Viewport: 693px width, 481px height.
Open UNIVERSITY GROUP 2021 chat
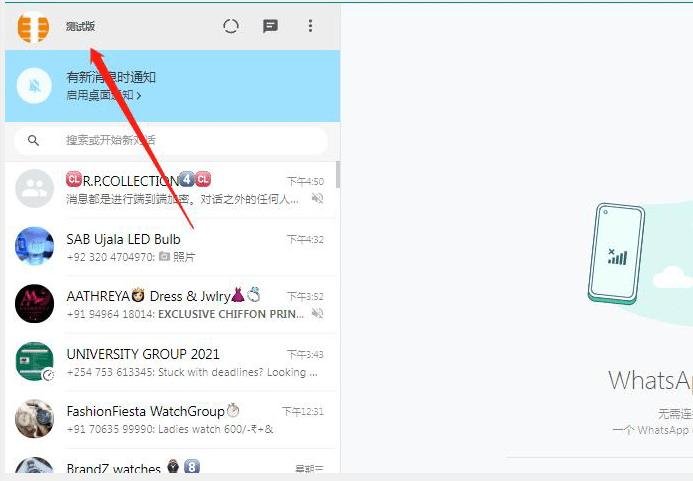click(172, 362)
